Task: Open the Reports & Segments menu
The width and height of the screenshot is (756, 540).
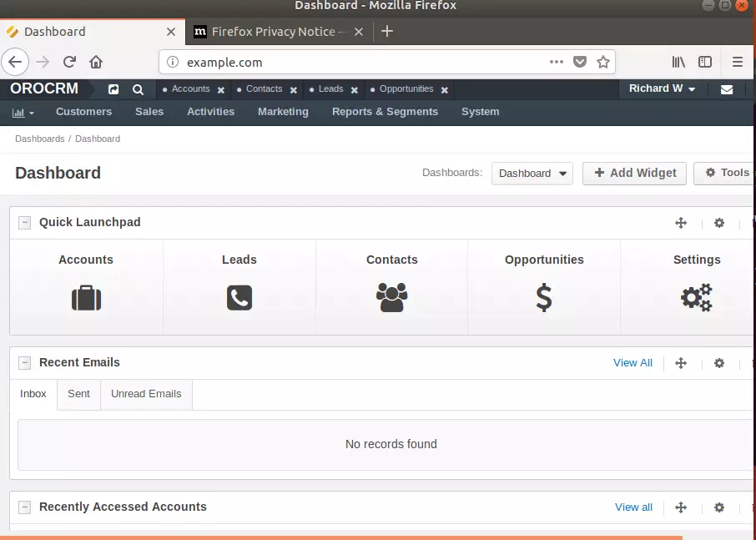Action: [386, 112]
